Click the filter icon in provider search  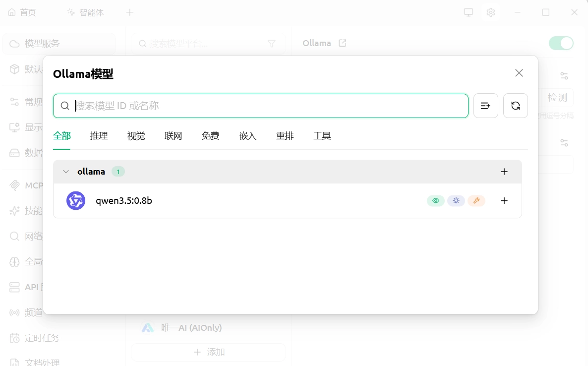click(x=272, y=44)
